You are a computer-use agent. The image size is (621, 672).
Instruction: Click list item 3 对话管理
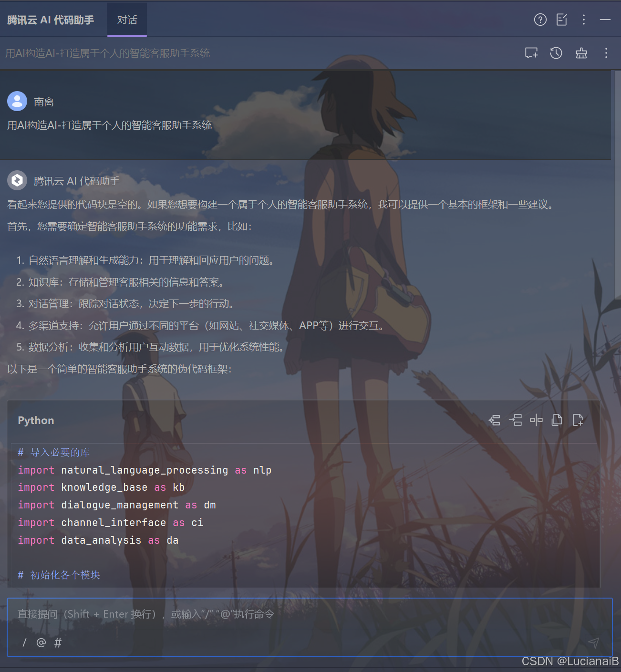[x=125, y=303]
